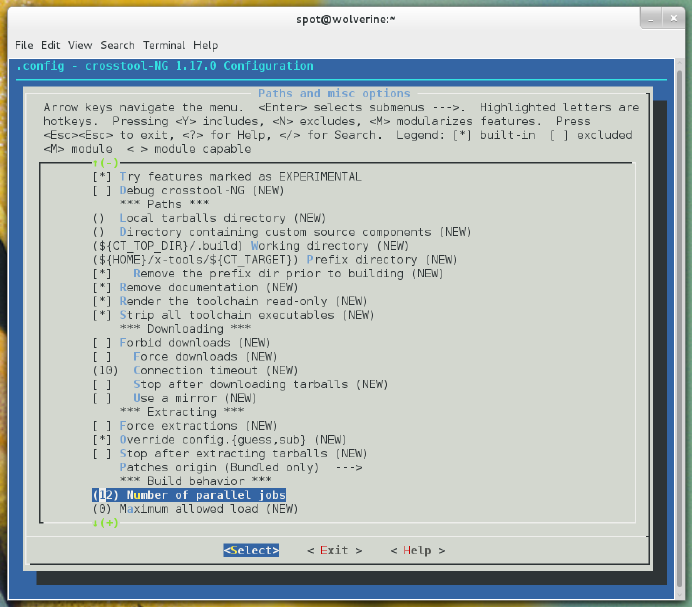Screen dimensions: 692x607
Task: Click the Paths and misc options title
Action: (334, 93)
